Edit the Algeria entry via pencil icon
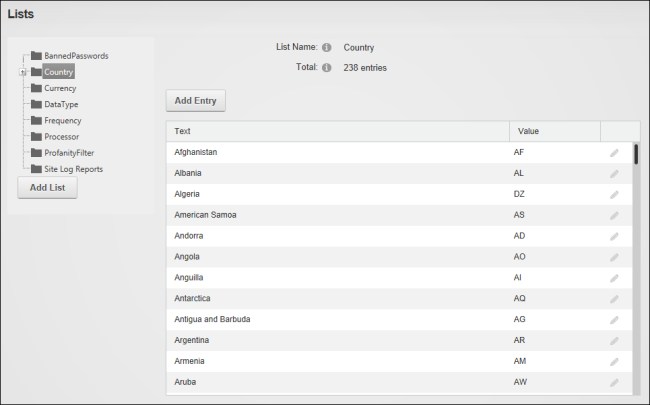650x405 pixels. pyautogui.click(x=614, y=194)
